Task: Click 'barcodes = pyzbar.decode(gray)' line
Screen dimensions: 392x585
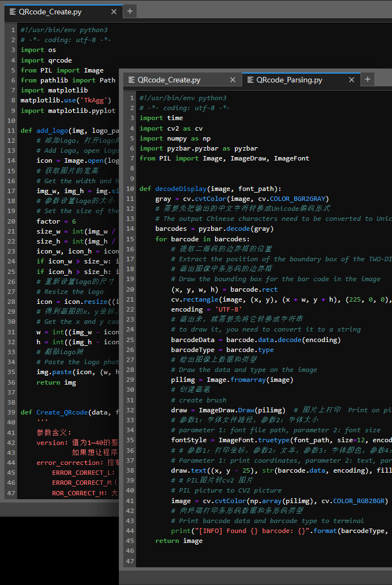Action: [x=215, y=229]
